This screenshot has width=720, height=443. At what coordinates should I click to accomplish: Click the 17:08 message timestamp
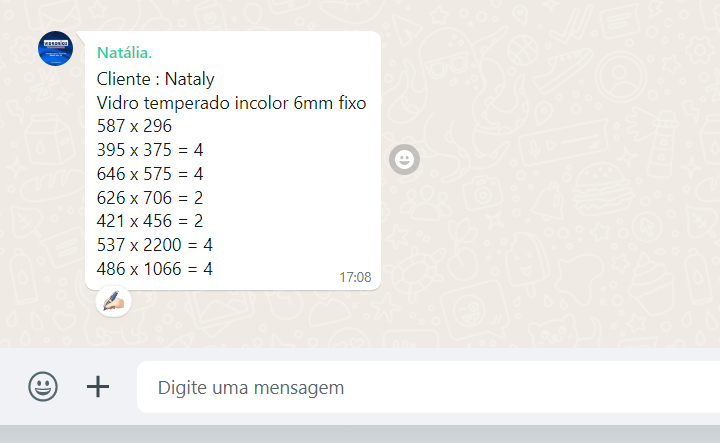(x=355, y=277)
